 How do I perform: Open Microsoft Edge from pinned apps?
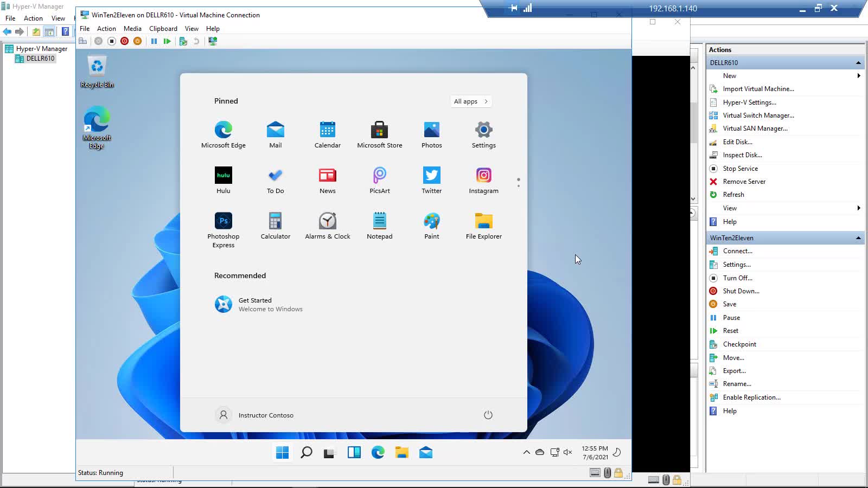click(x=224, y=134)
